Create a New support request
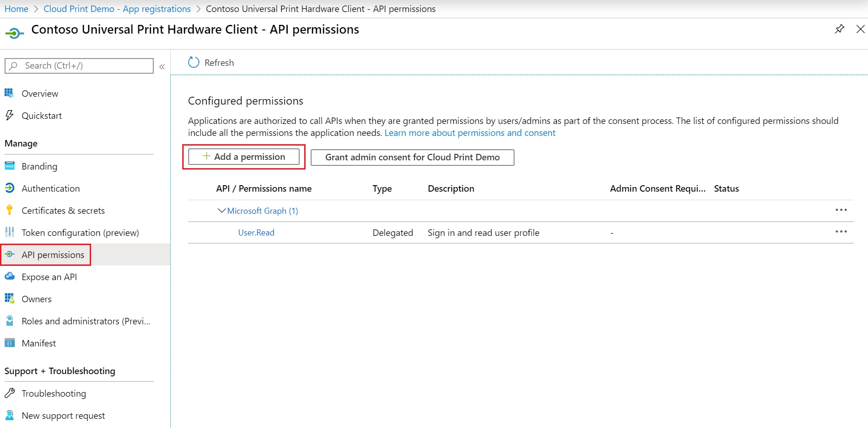Viewport: 868px width, 428px height. pyautogui.click(x=63, y=416)
